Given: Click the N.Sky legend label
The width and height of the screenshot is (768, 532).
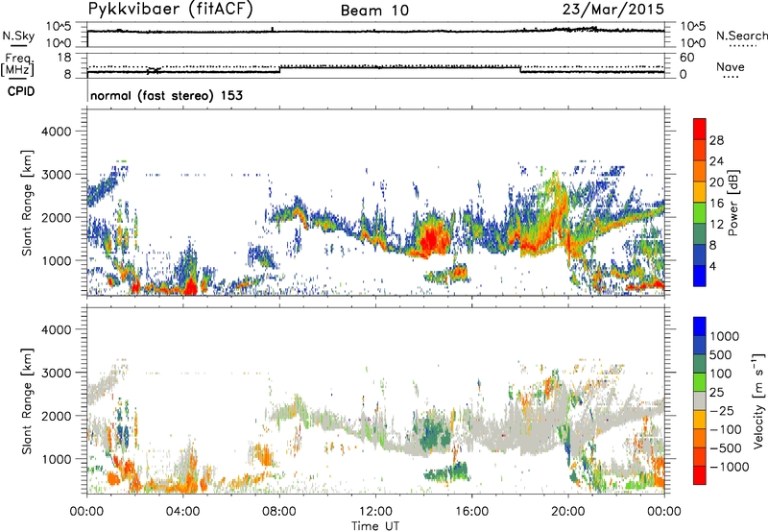Looking at the screenshot, I should [x=18, y=36].
